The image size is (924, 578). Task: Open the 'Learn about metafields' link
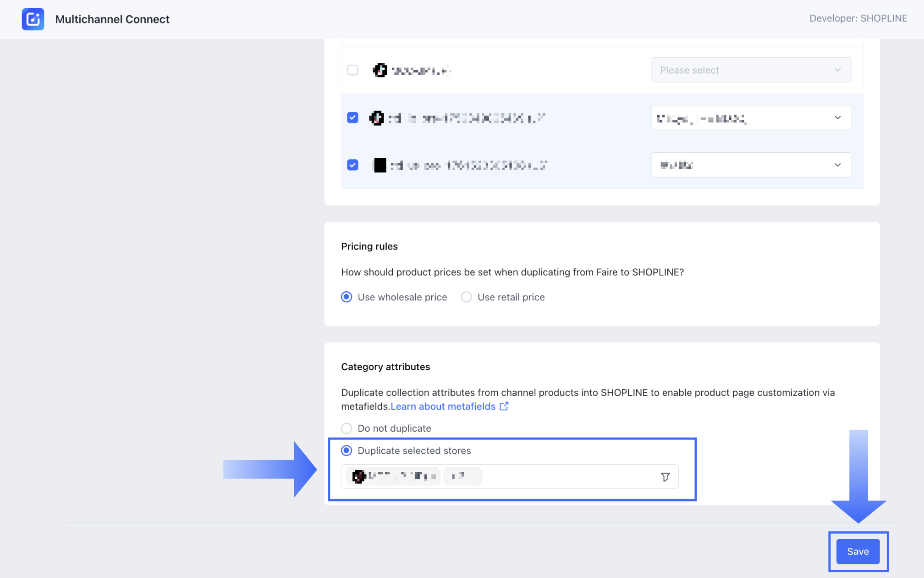point(443,406)
